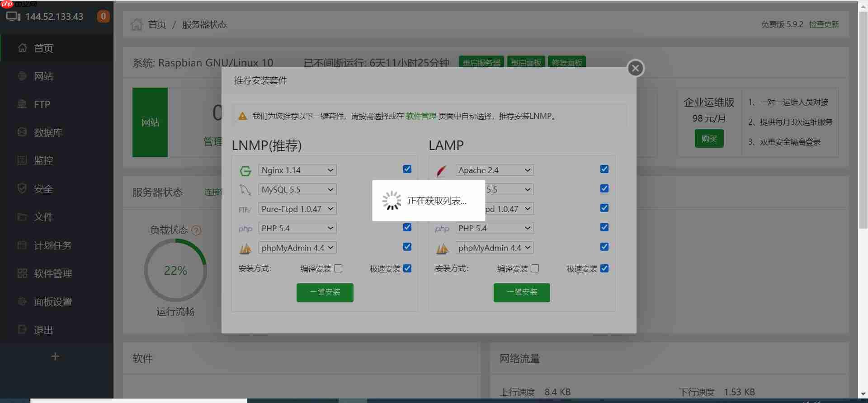This screenshot has height=403, width=868.
Task: Click the green 购买 button
Action: (709, 139)
